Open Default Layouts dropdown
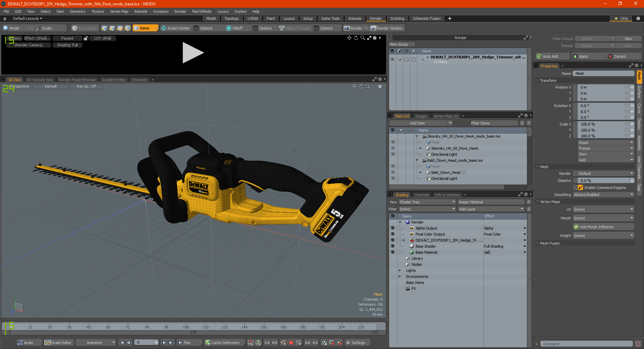The height and width of the screenshot is (349, 644). (x=28, y=18)
